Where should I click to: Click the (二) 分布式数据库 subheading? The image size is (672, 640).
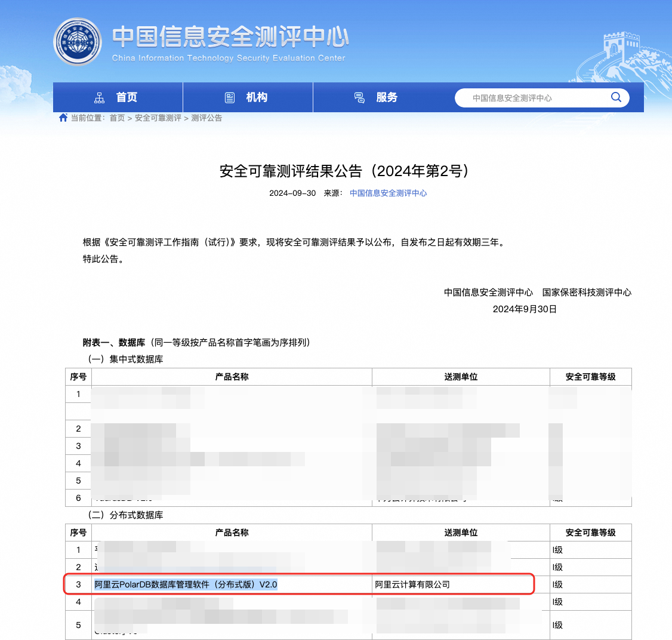[x=125, y=515]
